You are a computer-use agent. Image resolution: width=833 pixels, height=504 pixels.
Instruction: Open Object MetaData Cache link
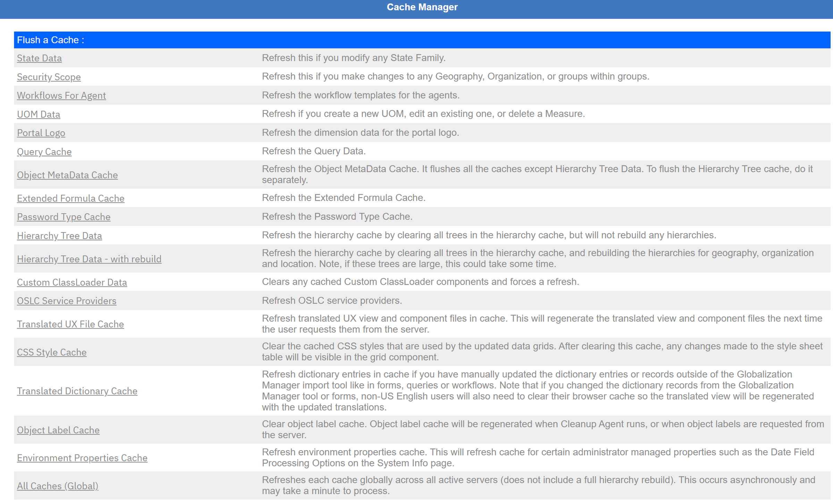[x=67, y=175]
